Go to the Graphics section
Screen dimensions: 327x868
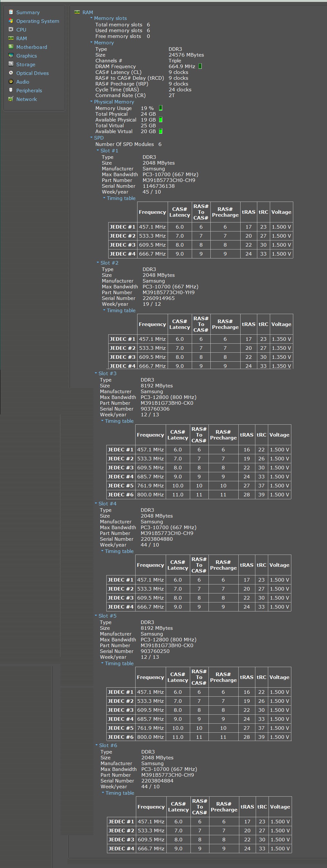[27, 56]
